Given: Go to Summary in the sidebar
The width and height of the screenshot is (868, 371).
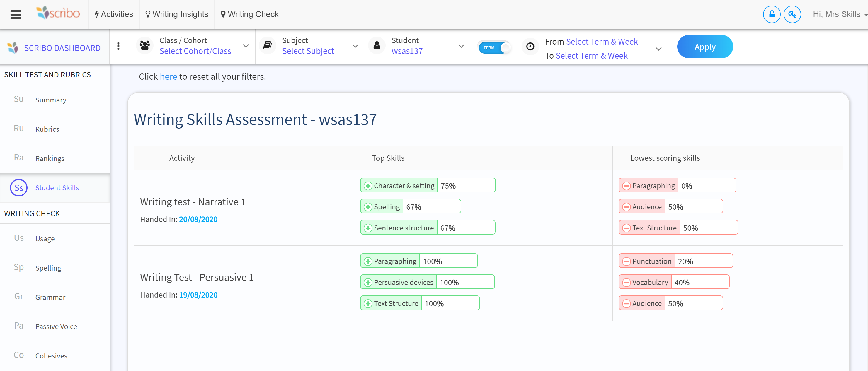Looking at the screenshot, I should tap(51, 100).
